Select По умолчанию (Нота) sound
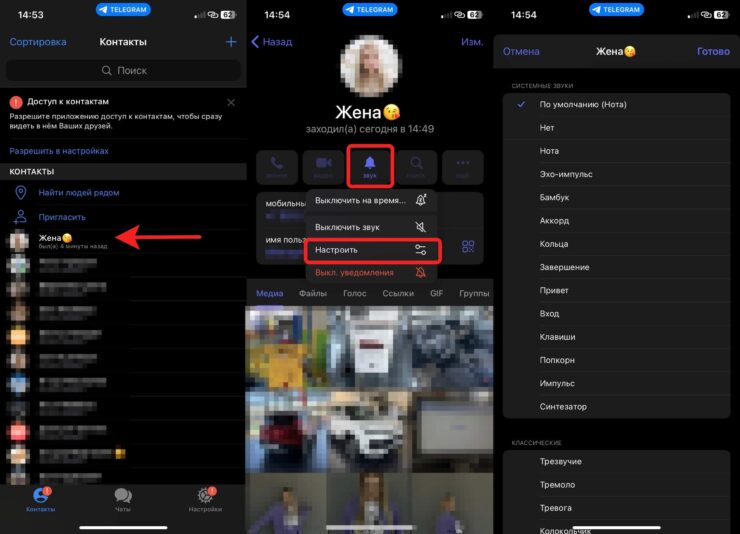Screen dimensions: 740x534 [582, 105]
